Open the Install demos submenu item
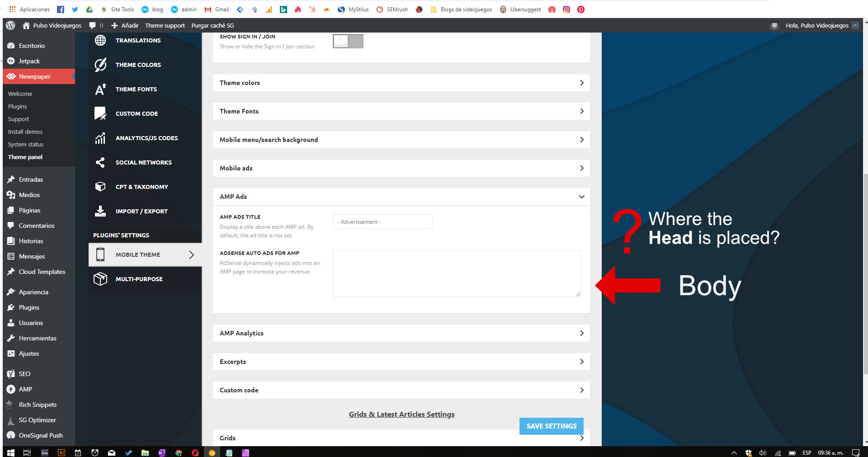The image size is (868, 457). [25, 132]
